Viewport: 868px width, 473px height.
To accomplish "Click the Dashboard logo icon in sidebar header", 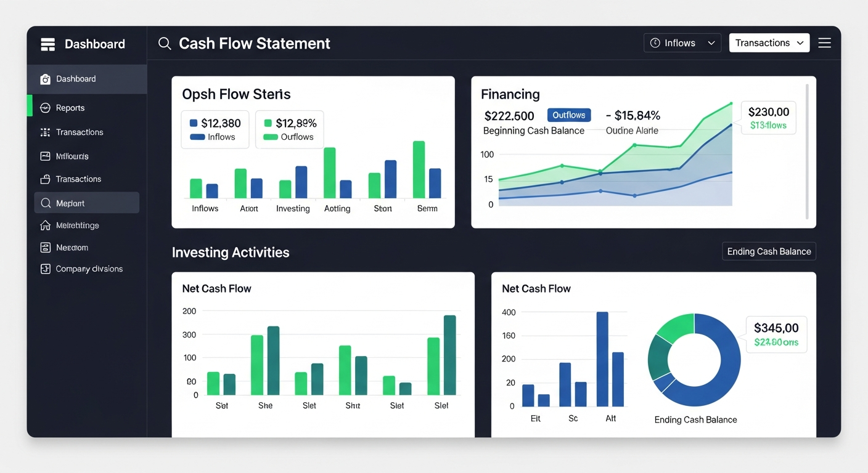I will (47, 44).
